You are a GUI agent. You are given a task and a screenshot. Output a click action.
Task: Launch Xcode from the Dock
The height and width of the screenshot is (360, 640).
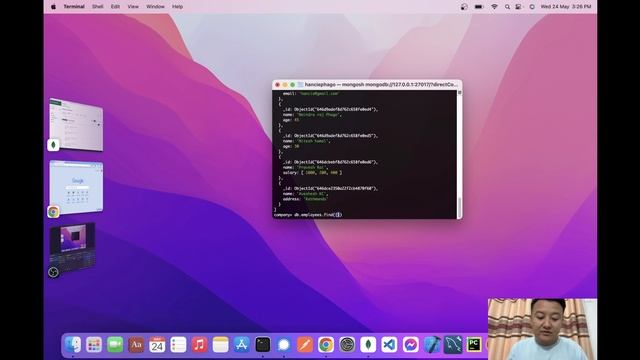tap(431, 345)
